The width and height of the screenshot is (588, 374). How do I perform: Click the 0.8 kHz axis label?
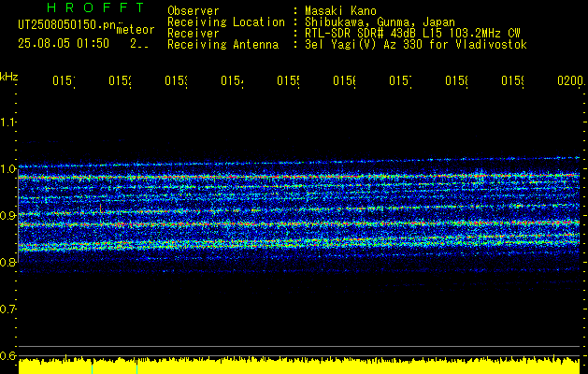pyautogui.click(x=7, y=262)
